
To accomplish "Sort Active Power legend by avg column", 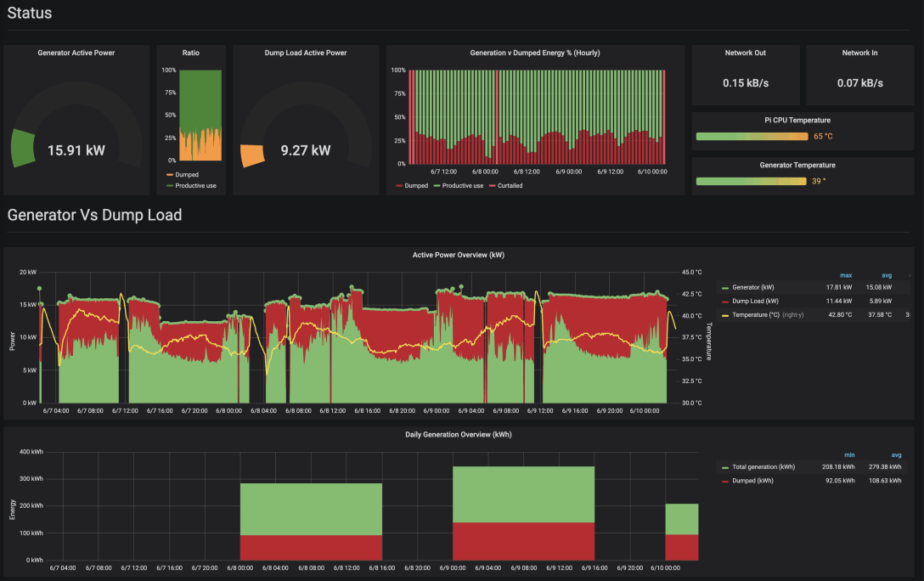I will click(887, 276).
